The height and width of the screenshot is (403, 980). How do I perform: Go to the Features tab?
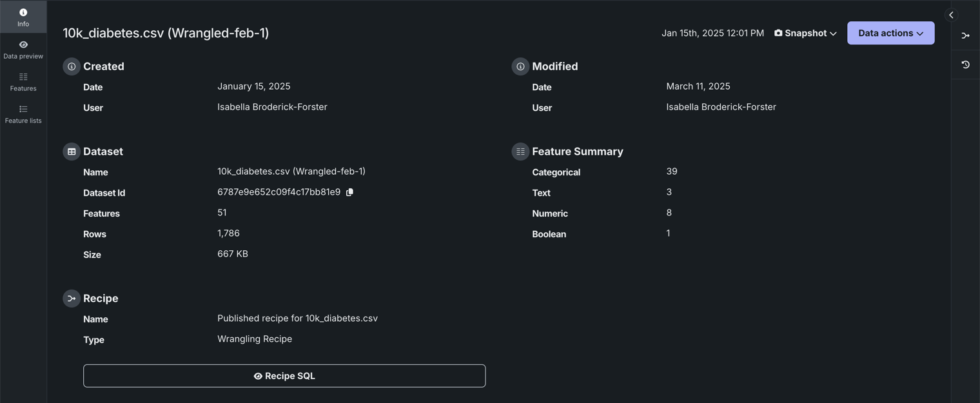pyautogui.click(x=23, y=82)
